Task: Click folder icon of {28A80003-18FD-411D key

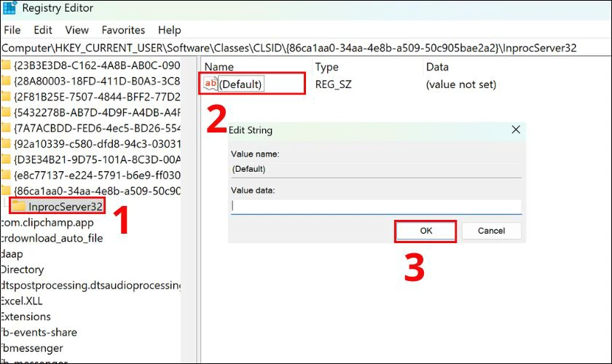Action: (6, 81)
